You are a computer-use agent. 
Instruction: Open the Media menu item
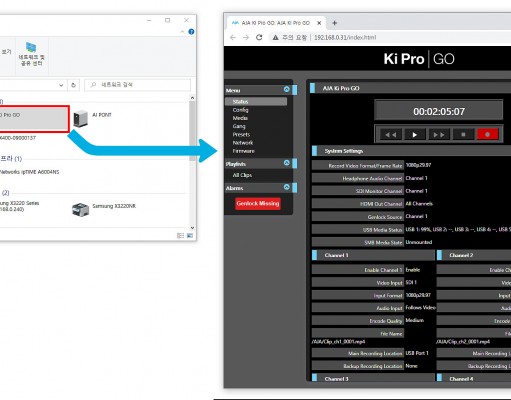[240, 118]
